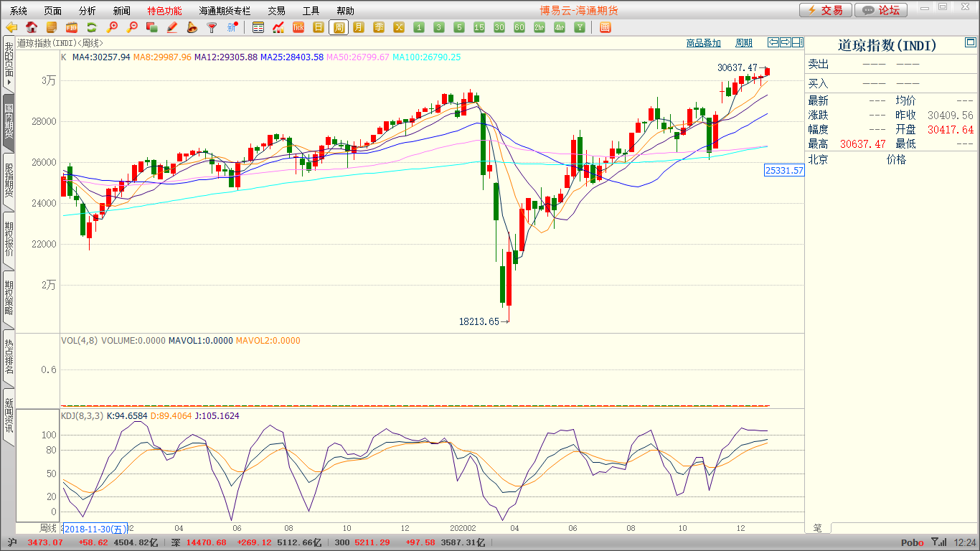The height and width of the screenshot is (551, 980).
Task: Click the red-green overlapping squares icon
Action: tap(152, 27)
